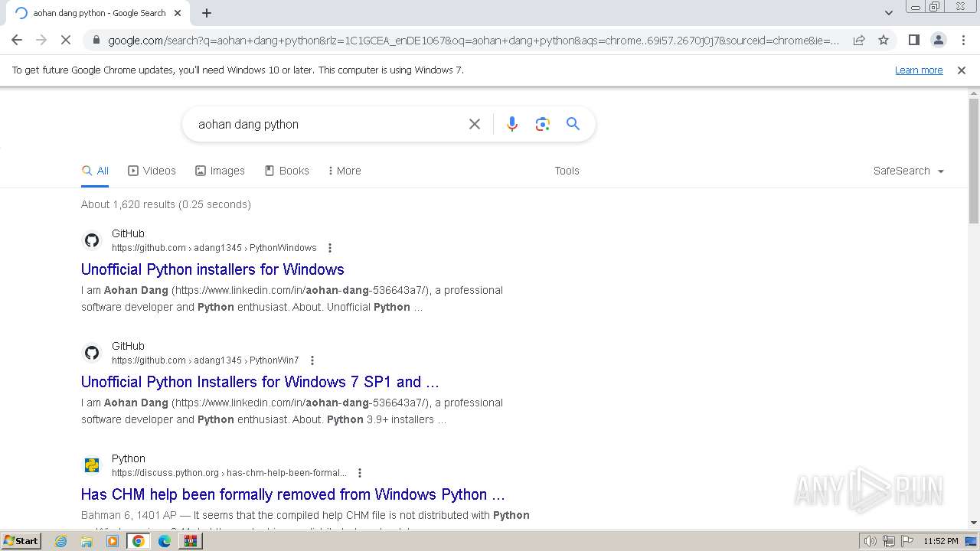Click Learn more in update notice
980x551 pixels.
[x=919, y=70]
